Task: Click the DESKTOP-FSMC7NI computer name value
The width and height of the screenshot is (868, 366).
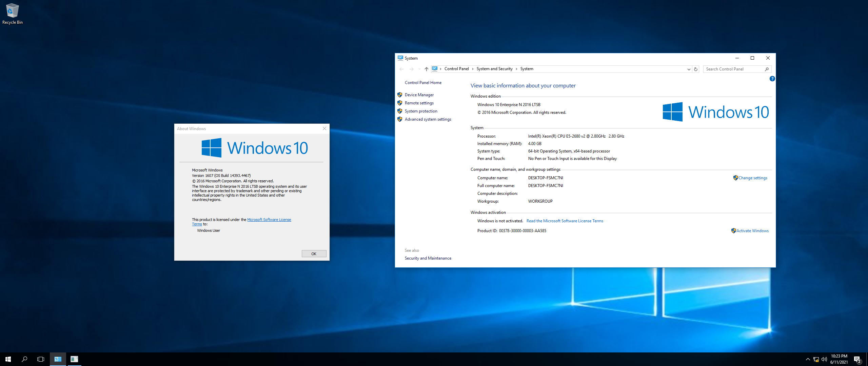Action: tap(546, 178)
